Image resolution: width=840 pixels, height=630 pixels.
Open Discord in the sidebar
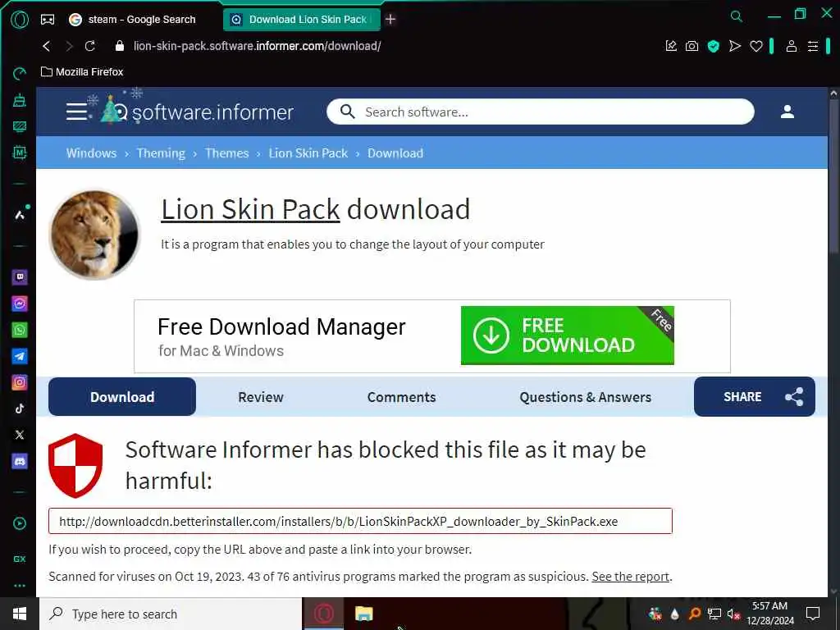[20, 461]
